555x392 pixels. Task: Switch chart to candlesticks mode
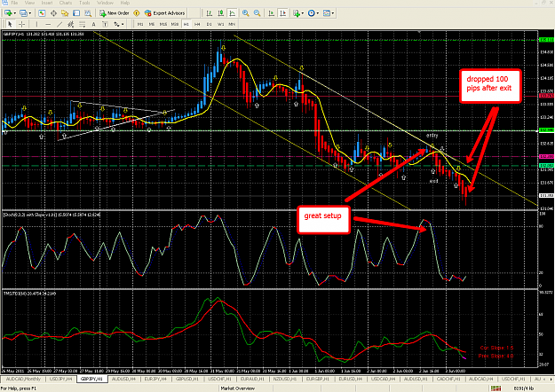coord(221,13)
